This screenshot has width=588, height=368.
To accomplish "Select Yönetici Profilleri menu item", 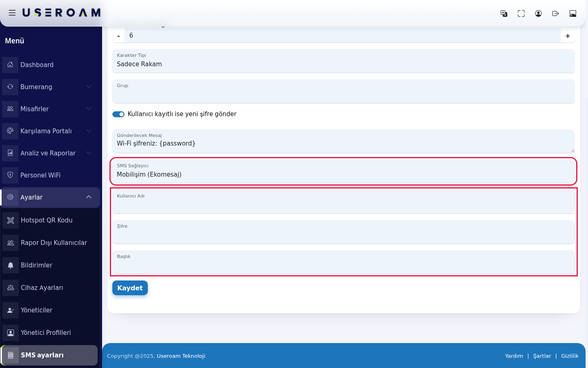I will click(50, 333).
